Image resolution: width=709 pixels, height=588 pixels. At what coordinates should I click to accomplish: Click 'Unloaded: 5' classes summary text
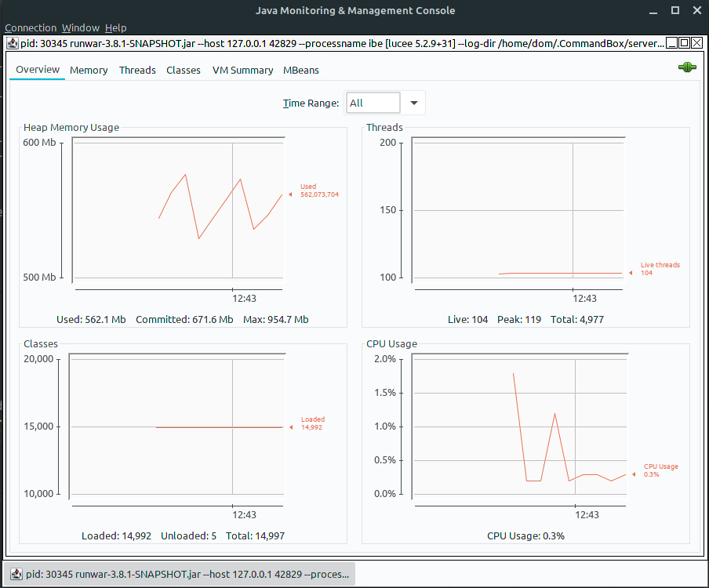click(188, 536)
